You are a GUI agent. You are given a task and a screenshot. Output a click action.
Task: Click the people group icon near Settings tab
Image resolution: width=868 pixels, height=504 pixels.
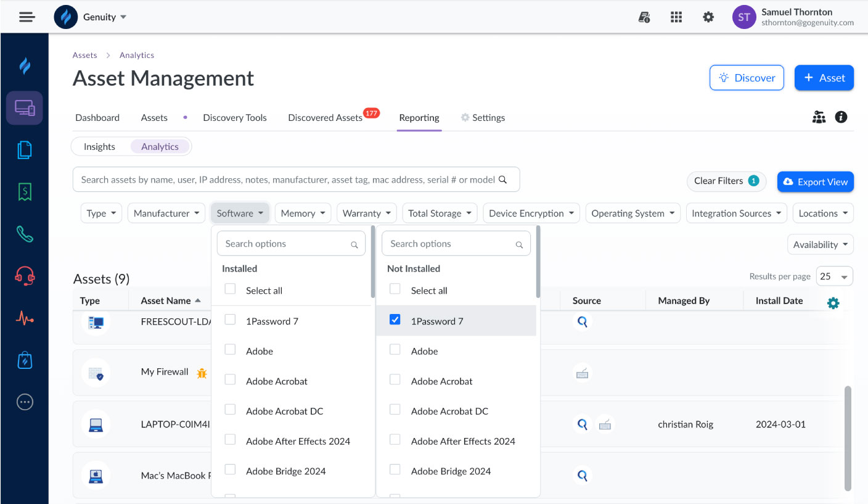click(x=819, y=117)
